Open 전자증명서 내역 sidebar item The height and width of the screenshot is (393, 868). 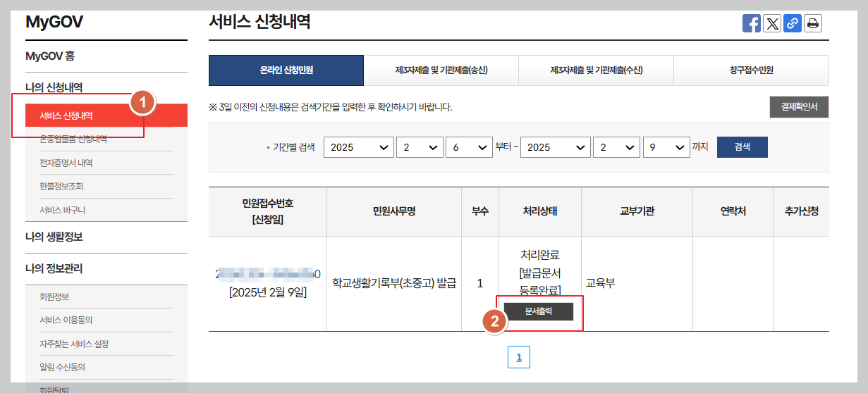66,163
